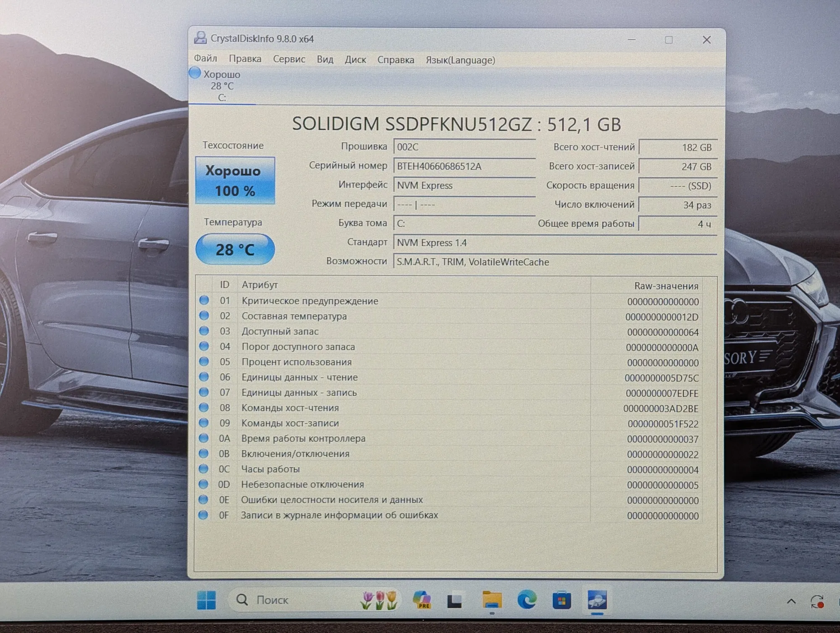Open the Правка menu

pos(245,59)
